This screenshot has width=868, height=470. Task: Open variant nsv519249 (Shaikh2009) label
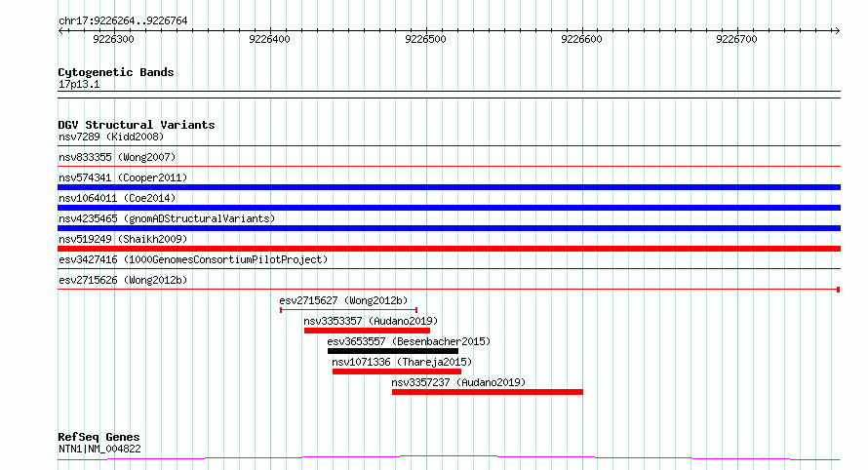[123, 239]
